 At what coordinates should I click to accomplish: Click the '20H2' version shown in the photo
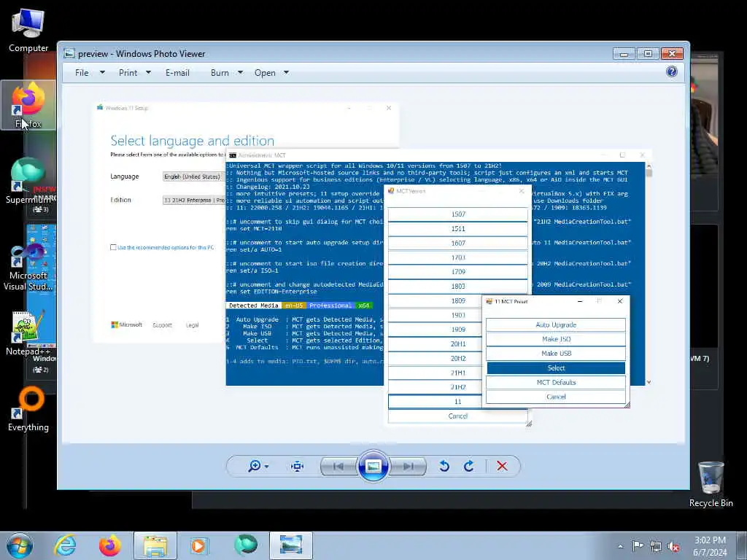pos(458,358)
